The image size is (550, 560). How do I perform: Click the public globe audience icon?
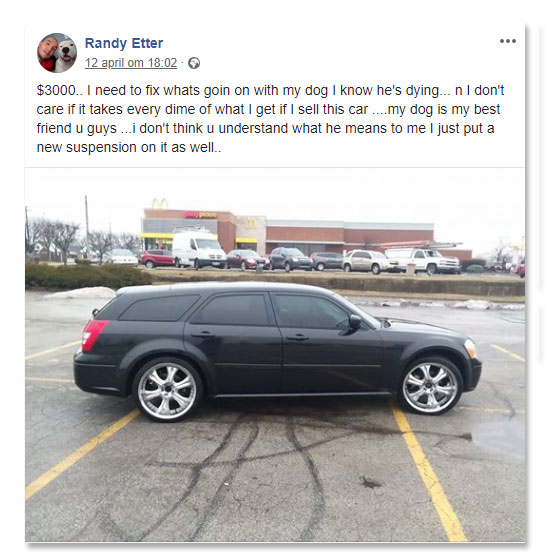(x=194, y=63)
